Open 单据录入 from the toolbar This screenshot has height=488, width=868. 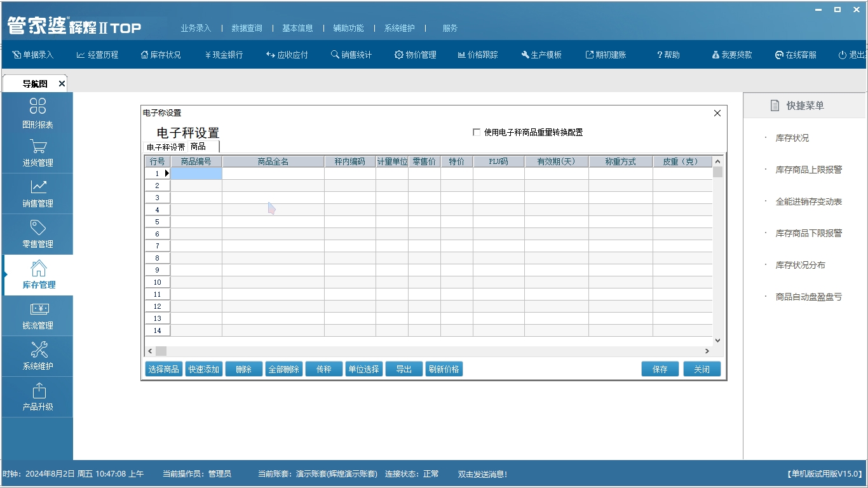[x=33, y=55]
